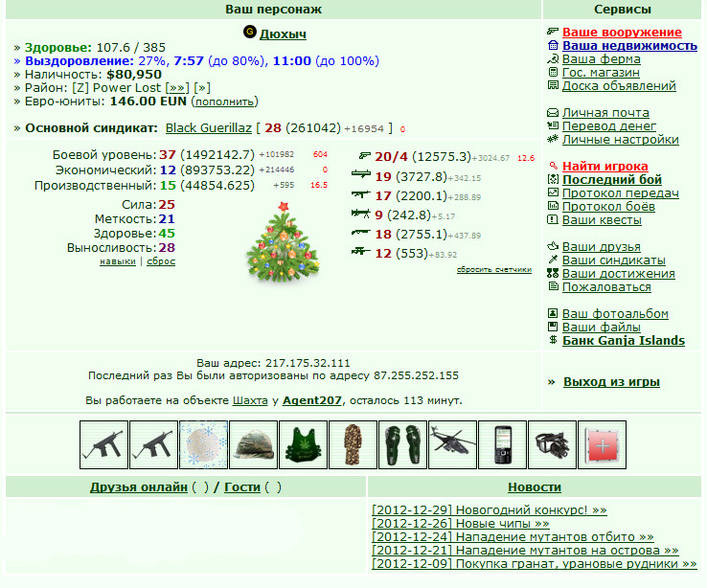Screen dimensions: 707x588
Task: Select the mobile phone item
Action: pyautogui.click(x=502, y=444)
